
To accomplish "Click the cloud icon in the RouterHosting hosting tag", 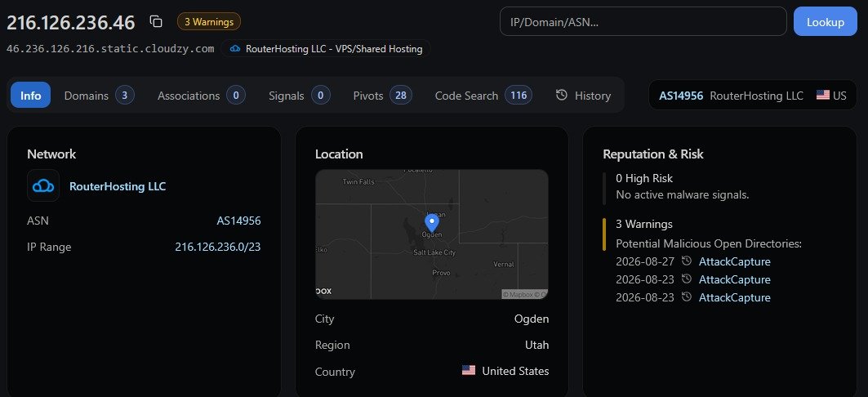I will click(235, 49).
